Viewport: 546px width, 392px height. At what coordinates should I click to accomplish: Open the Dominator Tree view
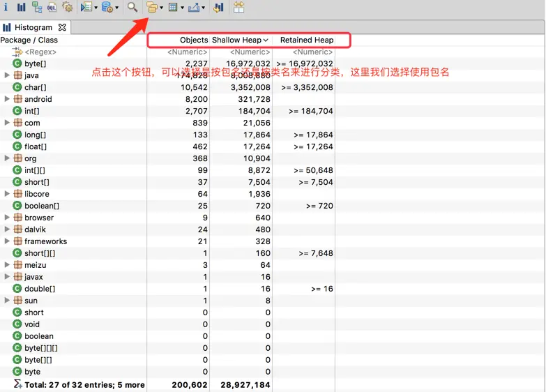(37, 7)
